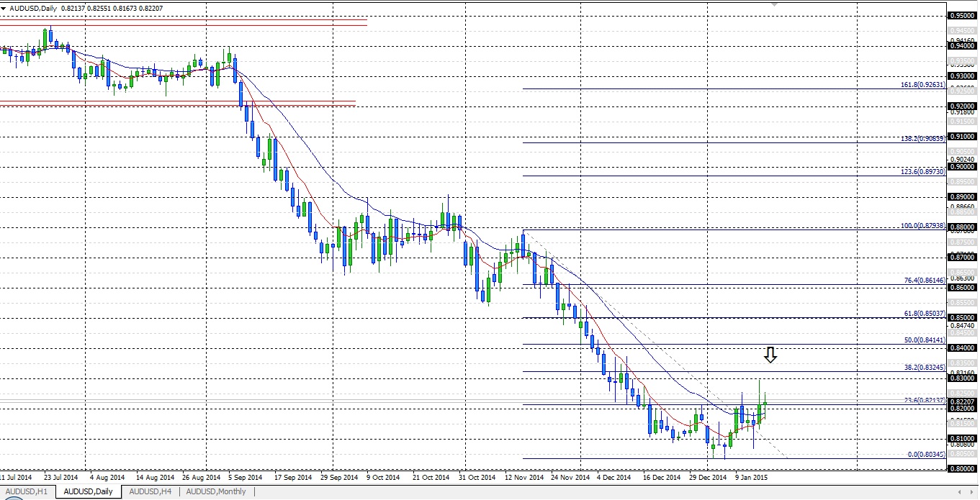980x500 pixels.
Task: Click the 0.83000 price scale label
Action: (963, 378)
